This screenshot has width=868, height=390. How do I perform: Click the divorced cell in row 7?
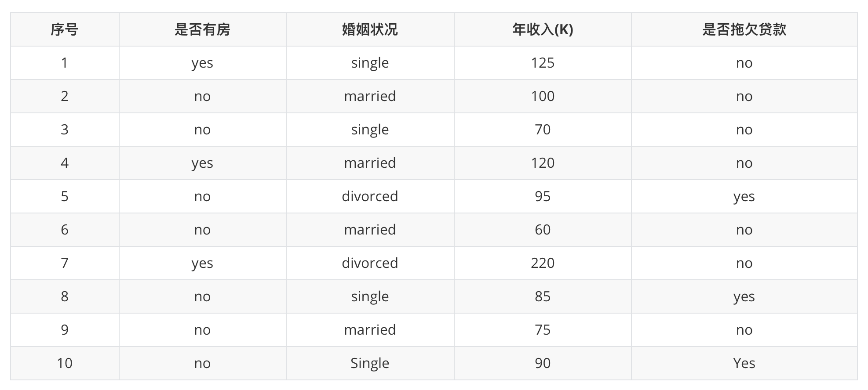[370, 263]
